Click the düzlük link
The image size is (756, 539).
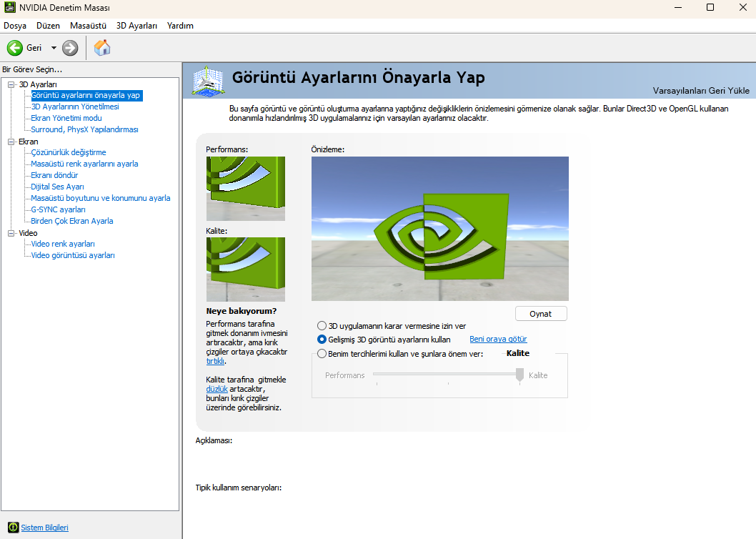pyautogui.click(x=217, y=389)
